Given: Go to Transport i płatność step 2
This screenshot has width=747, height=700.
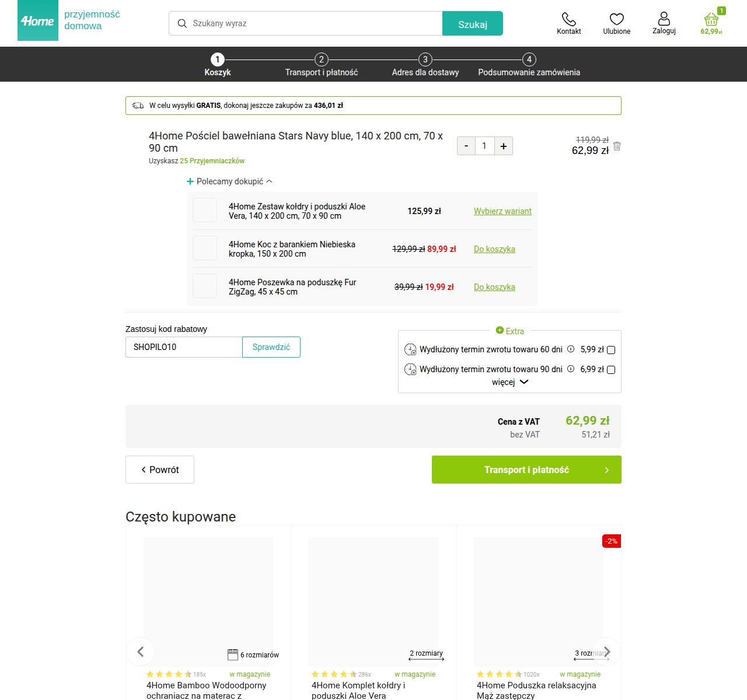Looking at the screenshot, I should click(322, 65).
